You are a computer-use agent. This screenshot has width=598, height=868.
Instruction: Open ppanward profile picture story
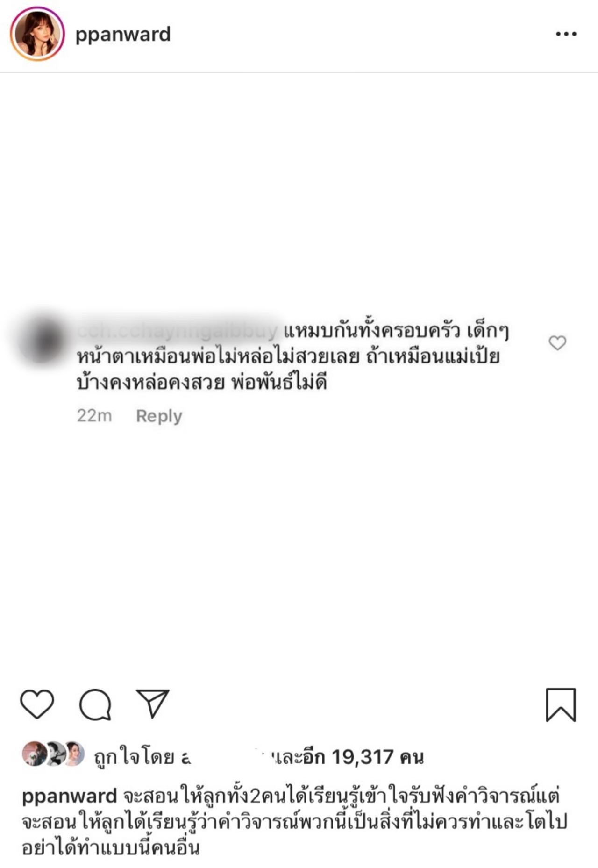(37, 34)
